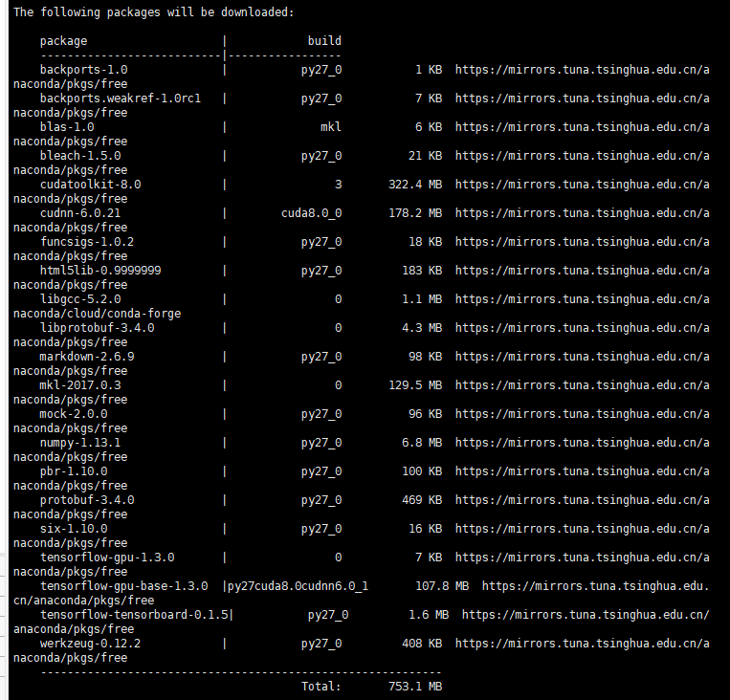Select the werkzeug-0.12.2 package name
The height and width of the screenshot is (700, 730).
(x=90, y=644)
